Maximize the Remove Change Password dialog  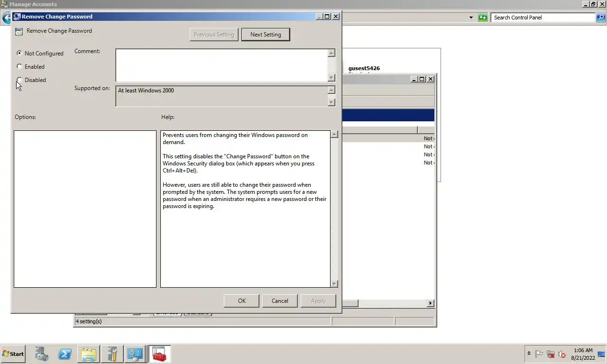(327, 16)
